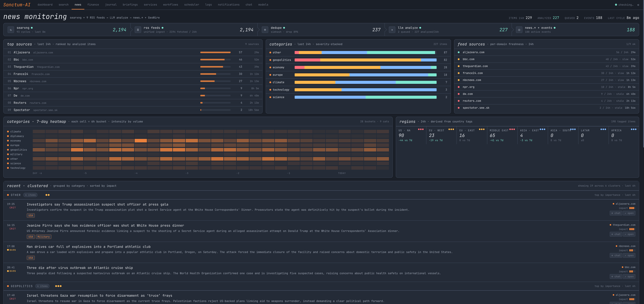The width and height of the screenshot is (644, 304).
Task: Open Israel threatens Gaza war resumption headline
Action: (x=99, y=296)
